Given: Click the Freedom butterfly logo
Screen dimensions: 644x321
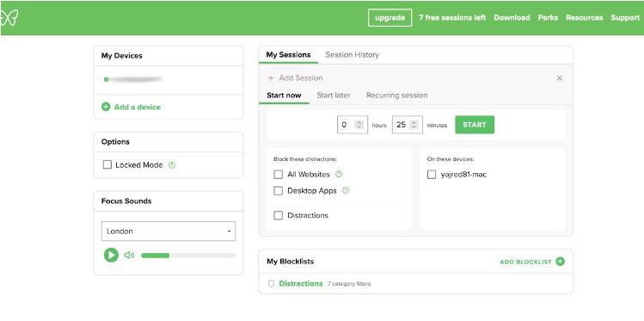Looking at the screenshot, I should tap(9, 18).
